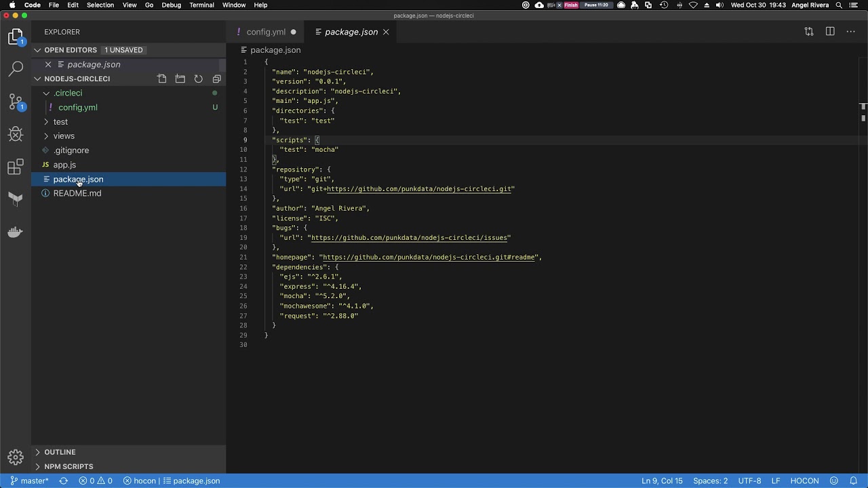Close the package.json editor tab
The width and height of the screenshot is (868, 488).
point(386,32)
